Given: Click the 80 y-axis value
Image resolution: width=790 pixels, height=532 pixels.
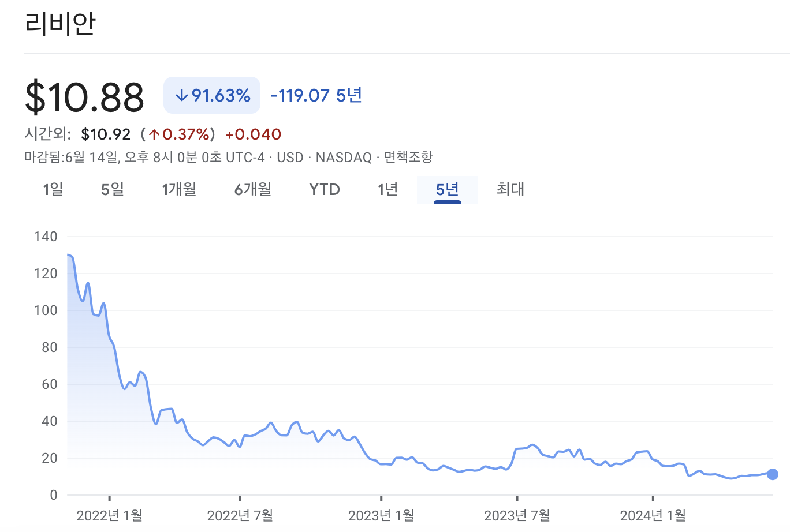Looking at the screenshot, I should [50, 347].
